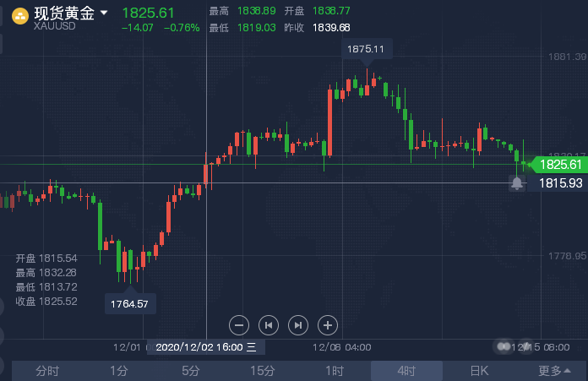The width and height of the screenshot is (588, 381).
Task: Step to previous candle button
Action: [269, 325]
